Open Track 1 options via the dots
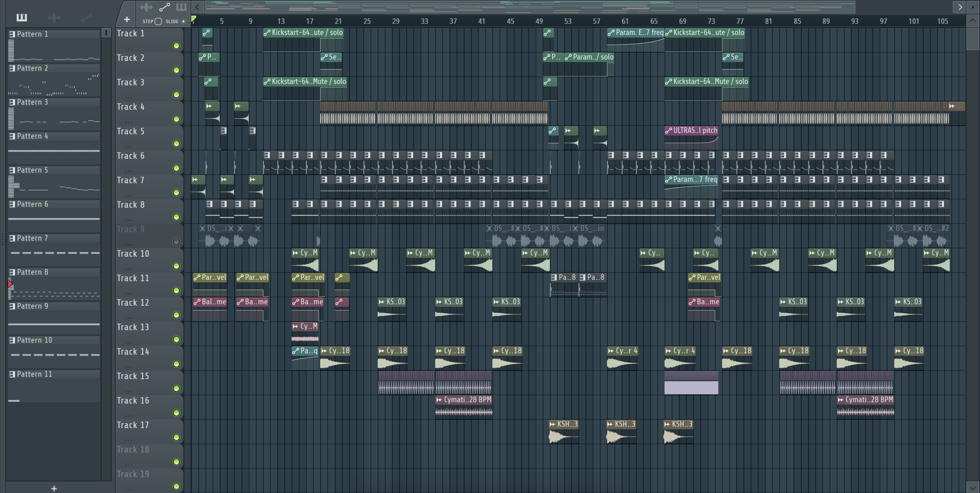 129,49
